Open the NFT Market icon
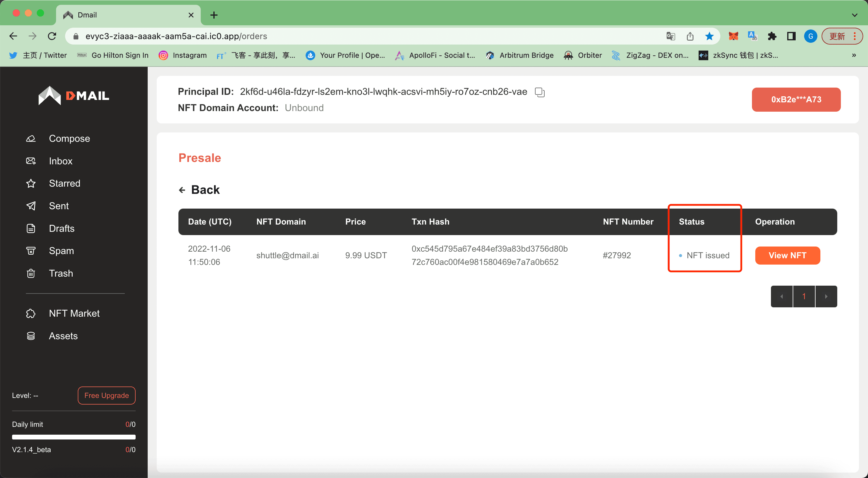 [31, 313]
